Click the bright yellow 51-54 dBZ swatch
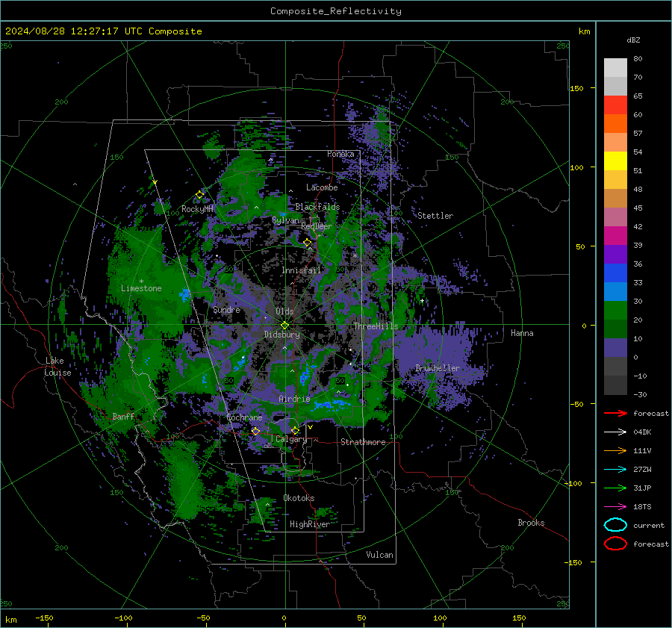 (615, 161)
